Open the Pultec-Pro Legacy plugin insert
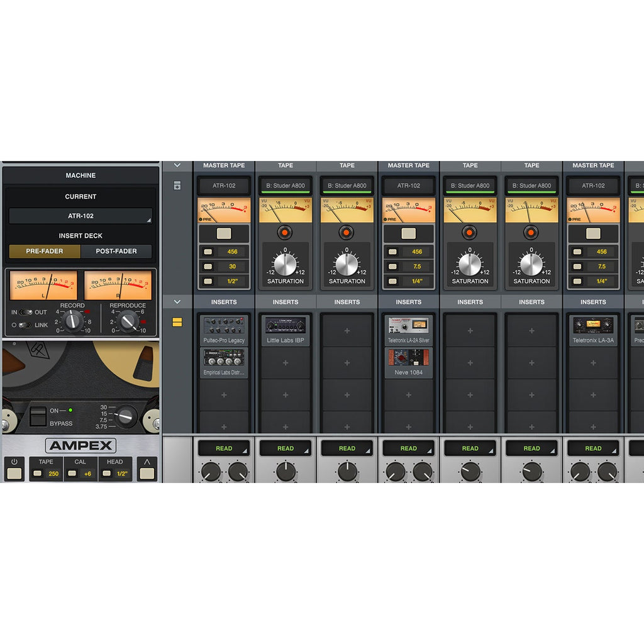 [224, 330]
